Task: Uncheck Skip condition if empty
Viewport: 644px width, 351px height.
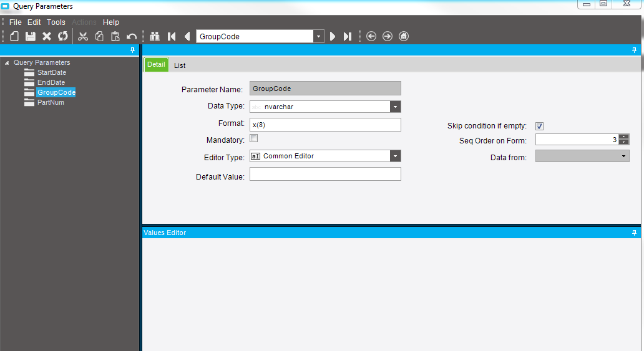Action: [539, 126]
